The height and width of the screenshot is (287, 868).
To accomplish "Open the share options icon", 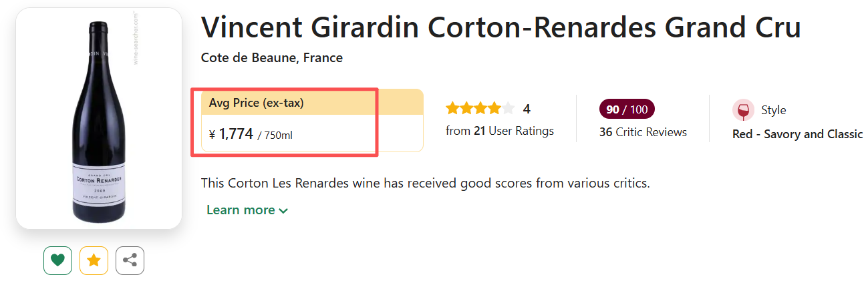I will pos(130,260).
